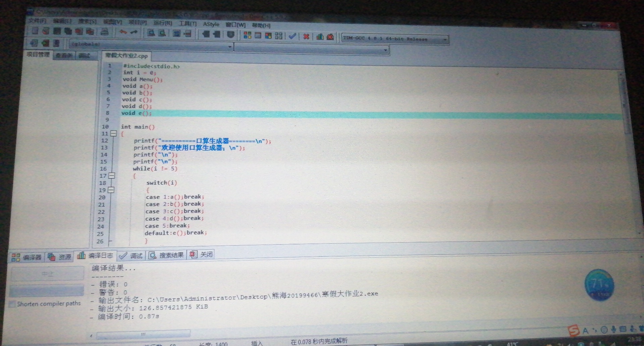
Task: Switch to the 项目管理 side panel tab
Action: coord(38,54)
